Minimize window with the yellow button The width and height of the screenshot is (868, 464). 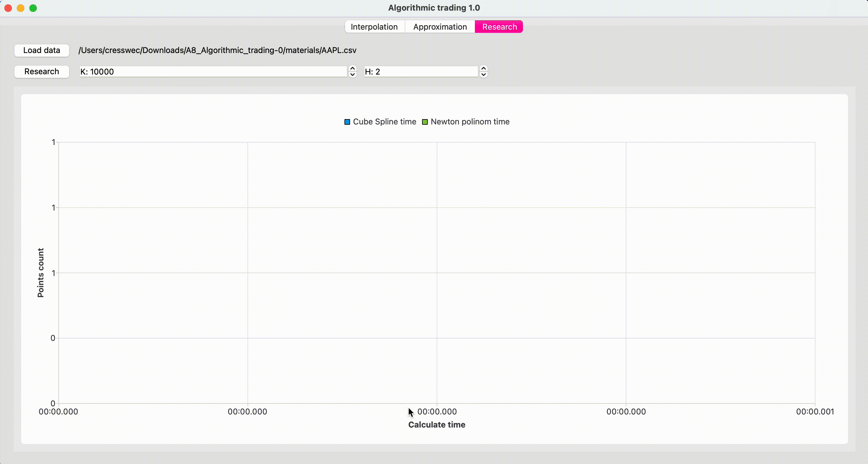click(21, 8)
